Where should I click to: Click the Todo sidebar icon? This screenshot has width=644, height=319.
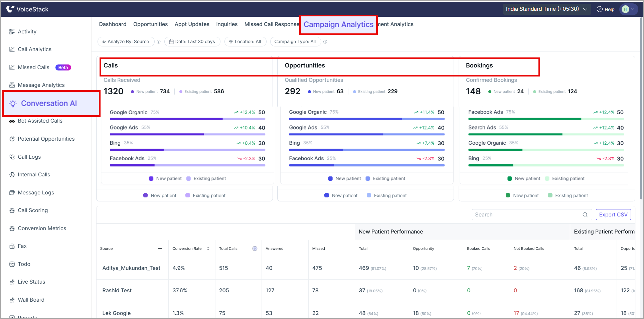click(x=12, y=264)
